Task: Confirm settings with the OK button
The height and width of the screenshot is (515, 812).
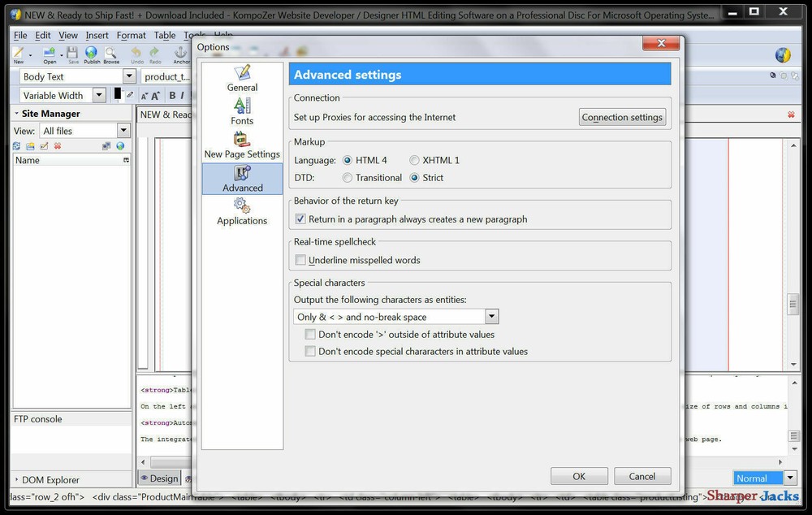Action: point(579,475)
